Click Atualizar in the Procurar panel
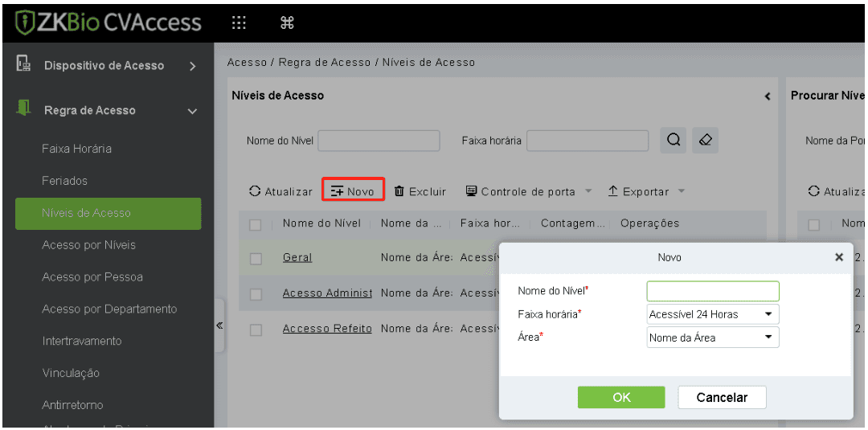Viewport: 868px width, 430px height. 837,191
